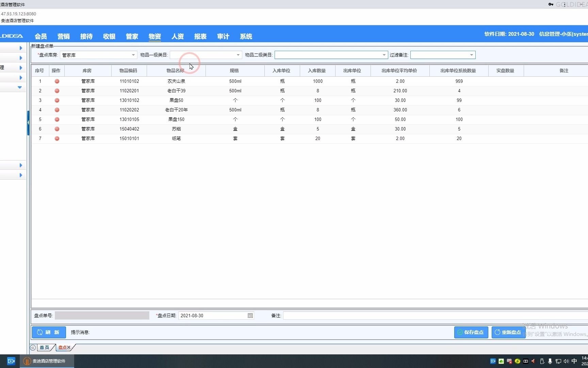Open the 系统 menu

tap(246, 36)
